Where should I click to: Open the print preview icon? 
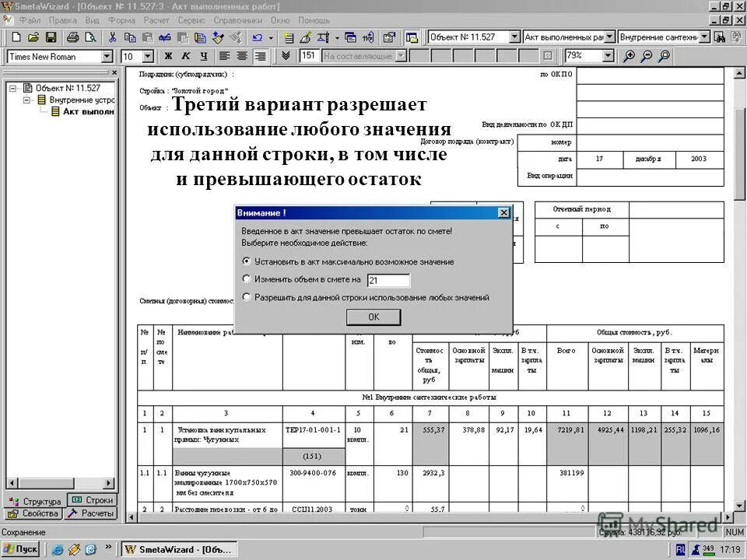(x=90, y=36)
